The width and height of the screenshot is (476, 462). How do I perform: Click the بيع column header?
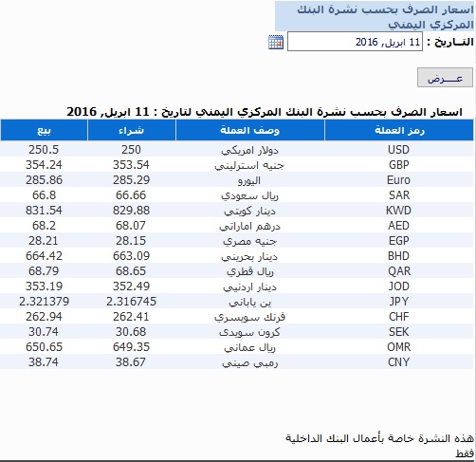(x=44, y=130)
